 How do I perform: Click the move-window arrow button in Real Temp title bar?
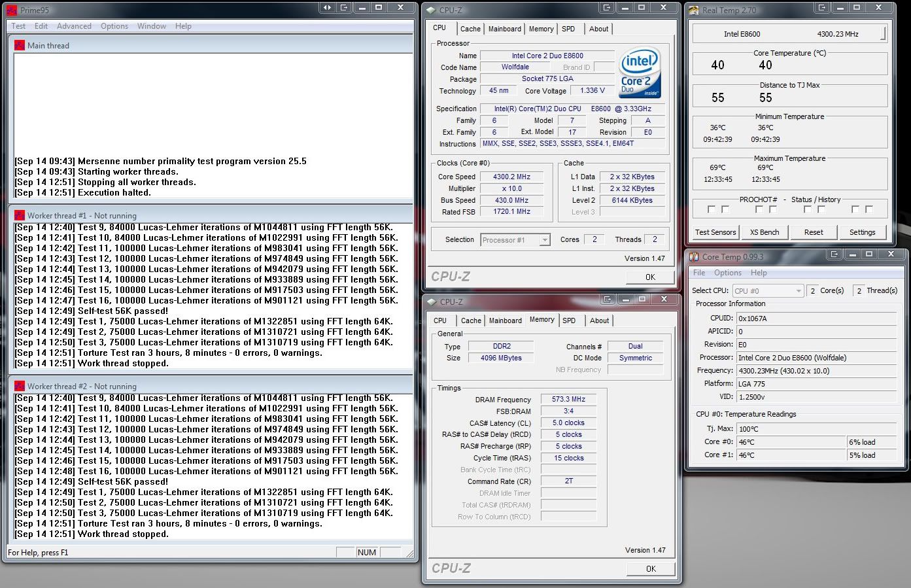tap(822, 7)
